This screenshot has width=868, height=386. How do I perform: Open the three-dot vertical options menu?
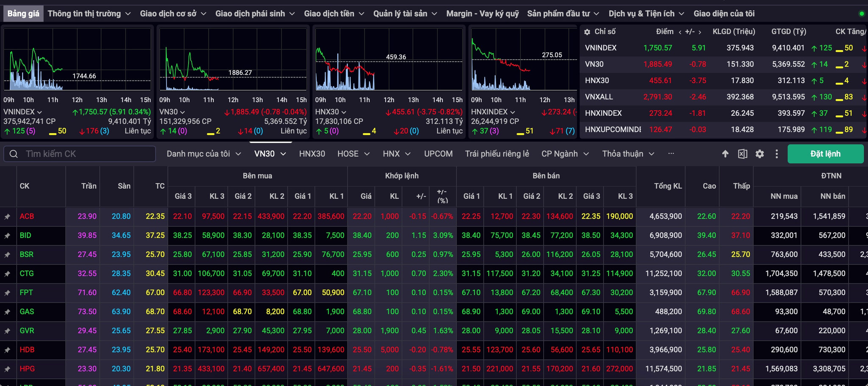[x=776, y=154]
